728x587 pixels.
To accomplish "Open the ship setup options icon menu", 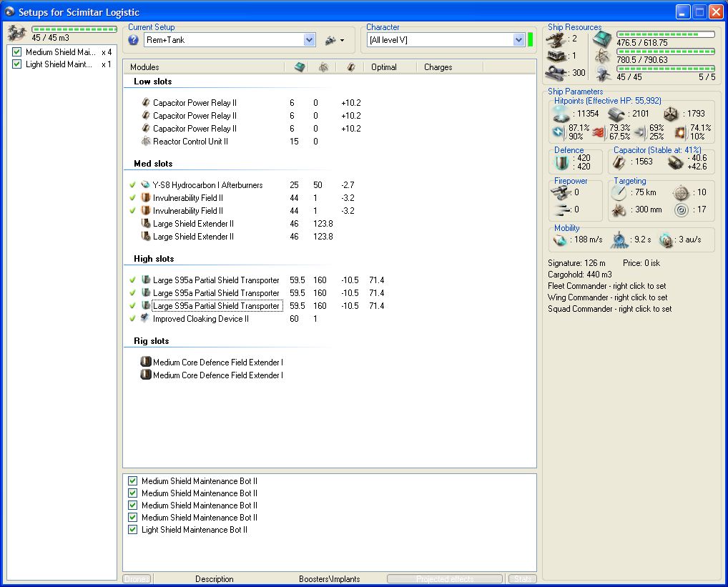I will click(335, 40).
